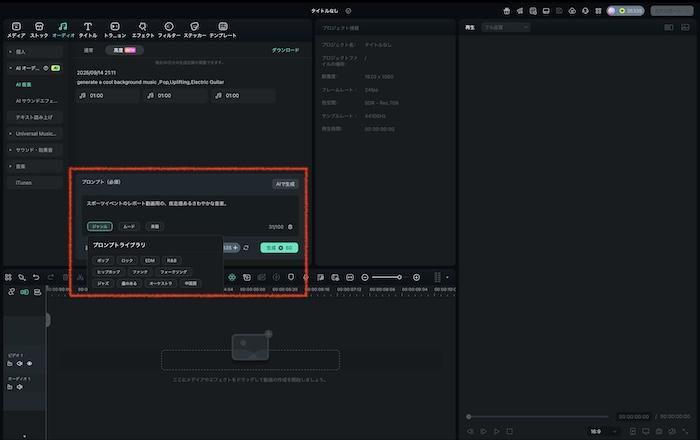Image resolution: width=700 pixels, height=440 pixels.
Task: Click the ダウンロード download link
Action: coord(285,49)
